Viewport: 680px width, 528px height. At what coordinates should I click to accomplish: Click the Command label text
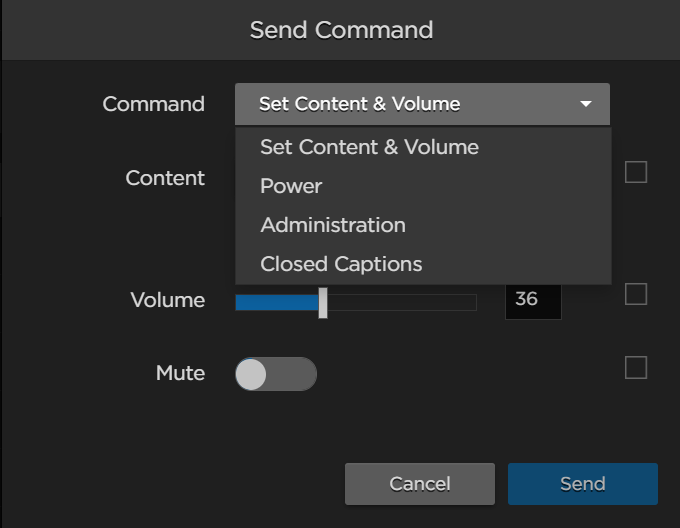pyautogui.click(x=153, y=104)
